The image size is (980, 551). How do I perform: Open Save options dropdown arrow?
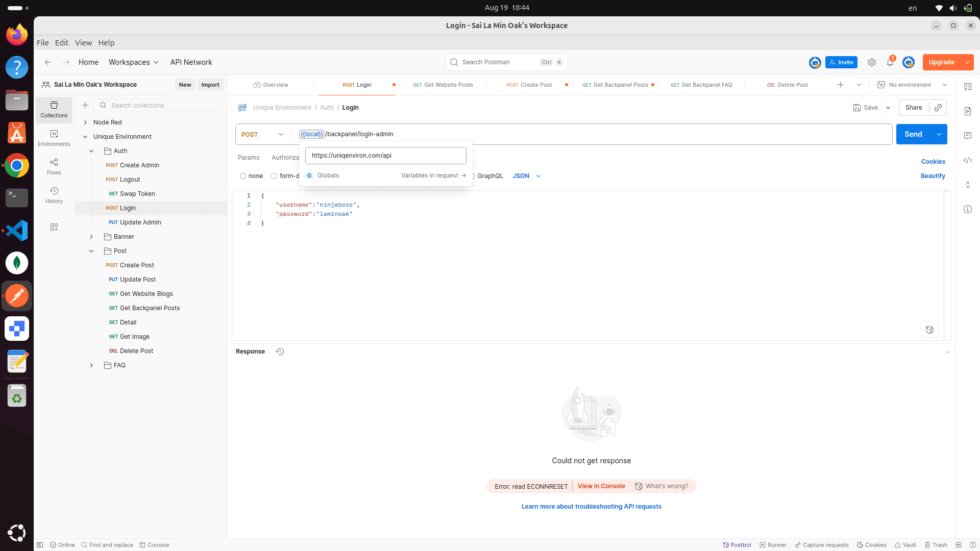click(x=888, y=108)
